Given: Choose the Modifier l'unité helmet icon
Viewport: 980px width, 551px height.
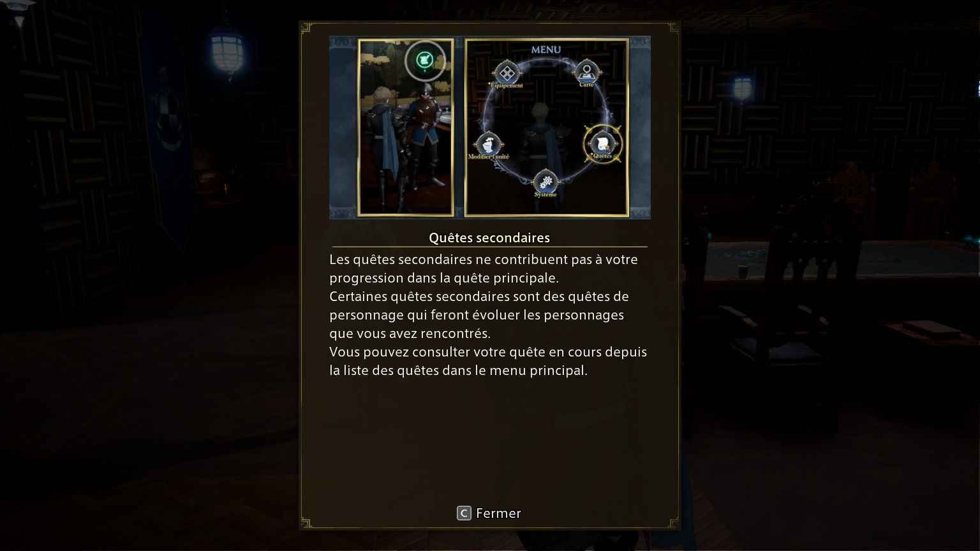Looking at the screenshot, I should coord(489,144).
